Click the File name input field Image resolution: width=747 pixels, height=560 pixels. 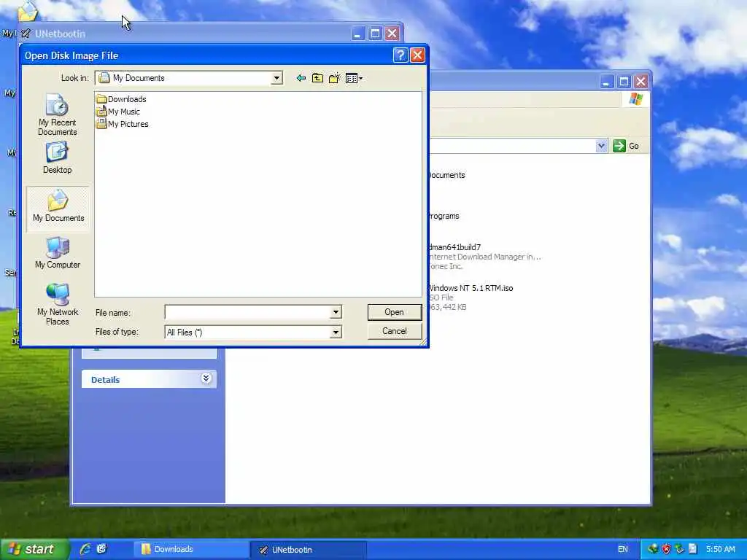(248, 312)
